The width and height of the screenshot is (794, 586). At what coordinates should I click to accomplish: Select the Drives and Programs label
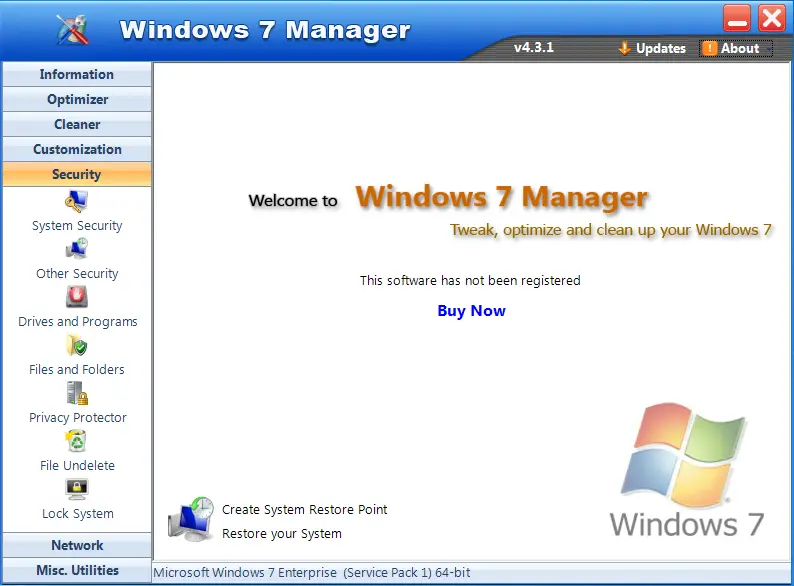pos(77,322)
